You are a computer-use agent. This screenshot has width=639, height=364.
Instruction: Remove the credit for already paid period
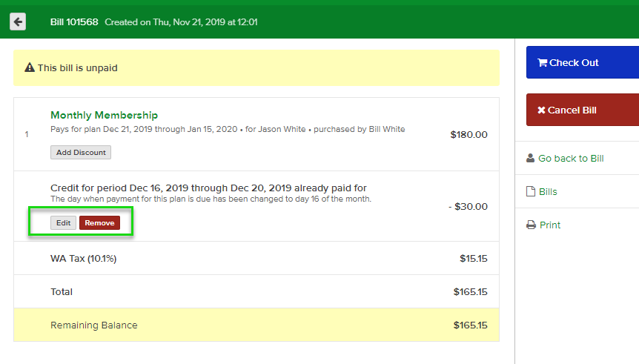(99, 222)
